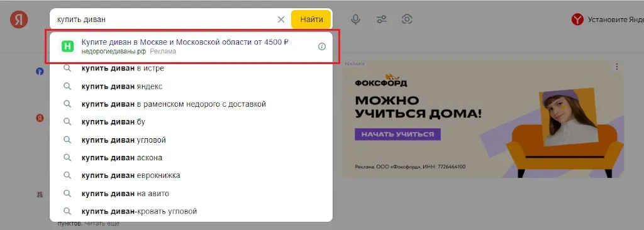
Task: Focus the search field containing купить диван
Action: 164,19
